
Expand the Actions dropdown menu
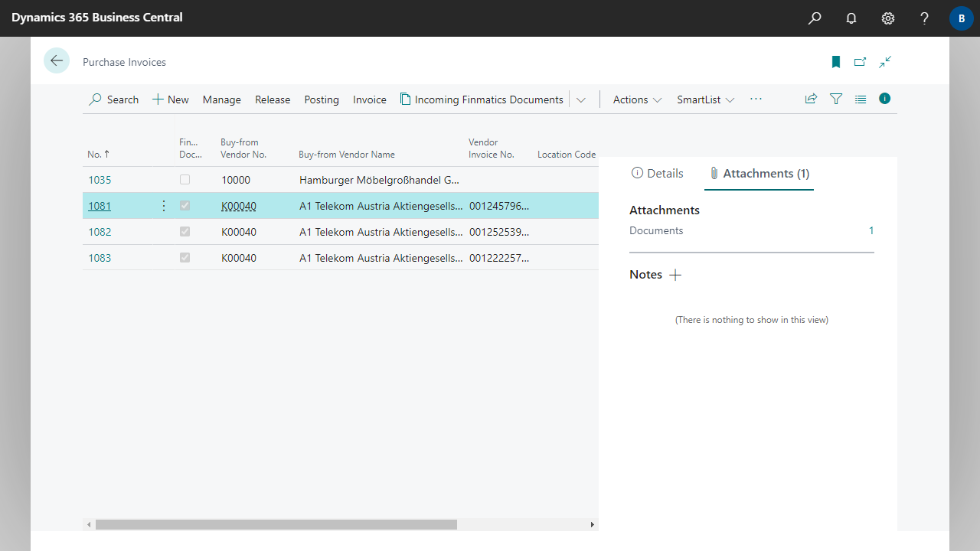point(637,99)
